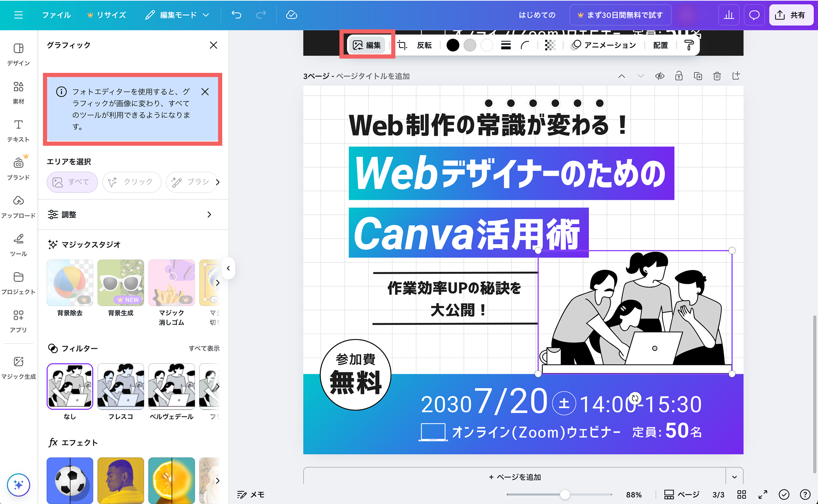
Task: Click the 共有 share button
Action: click(791, 15)
